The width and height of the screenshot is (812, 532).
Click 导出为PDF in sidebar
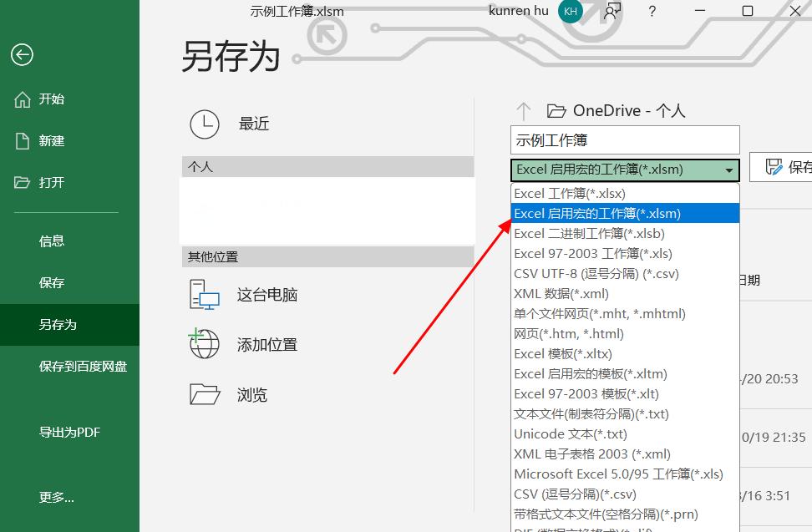69,432
